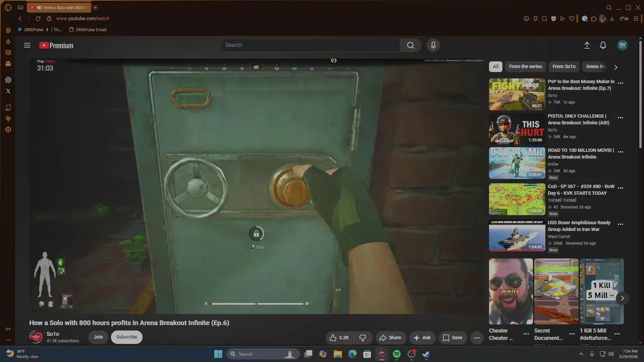Open the browser extensions cube icon
The height and width of the screenshot is (362, 644).
[x=594, y=19]
